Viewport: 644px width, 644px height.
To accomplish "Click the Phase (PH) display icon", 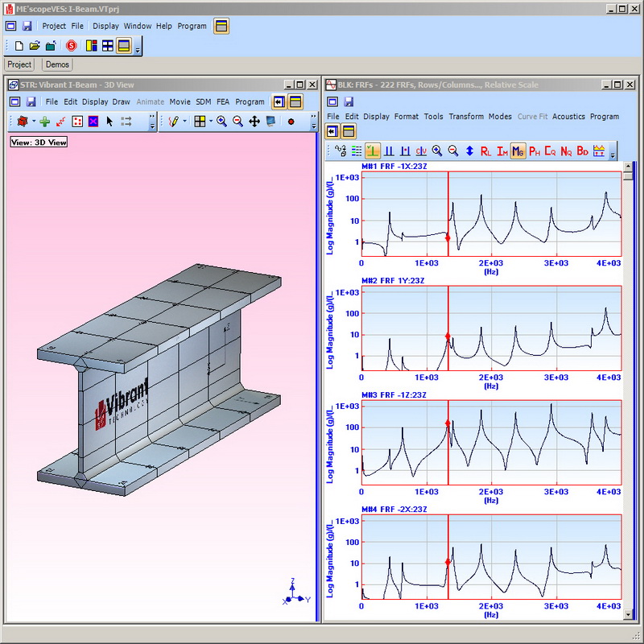I will (535, 151).
